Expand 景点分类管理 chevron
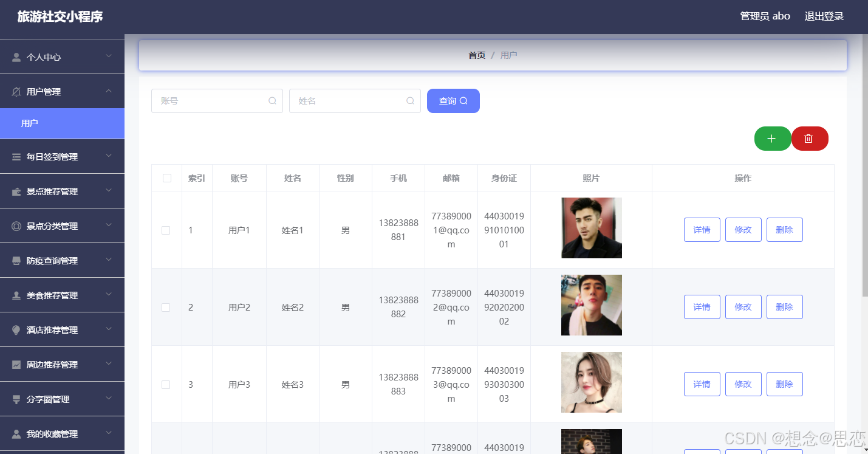 (x=109, y=225)
